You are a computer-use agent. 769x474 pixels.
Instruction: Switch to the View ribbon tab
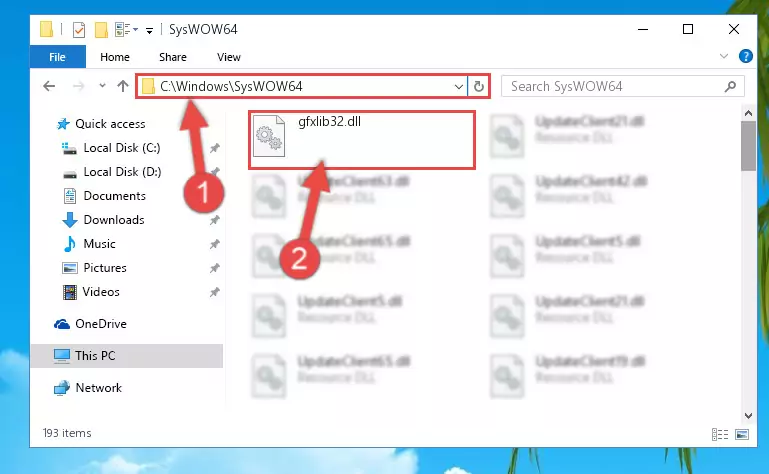pos(229,57)
